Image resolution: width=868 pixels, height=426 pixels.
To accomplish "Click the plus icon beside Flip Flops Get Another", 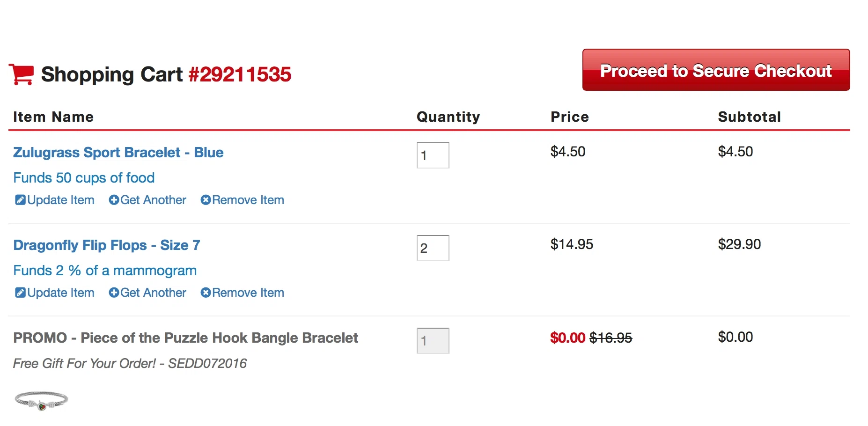I will [114, 293].
